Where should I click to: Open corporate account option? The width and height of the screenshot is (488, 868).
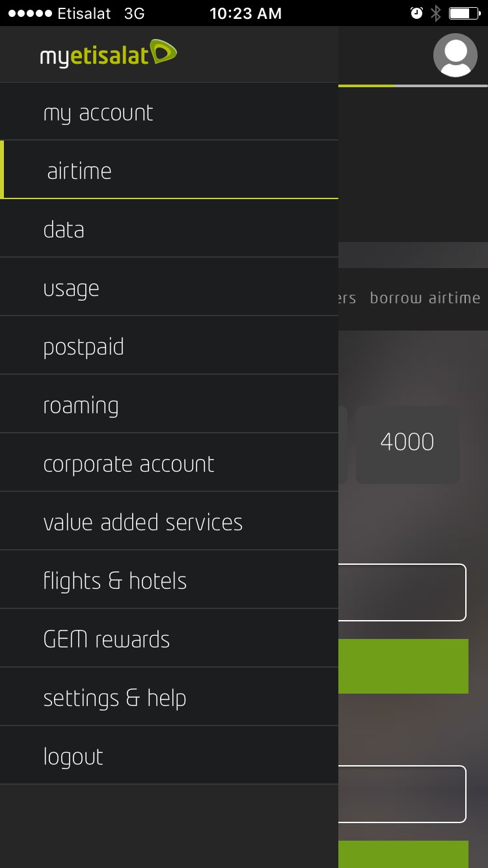click(x=169, y=463)
